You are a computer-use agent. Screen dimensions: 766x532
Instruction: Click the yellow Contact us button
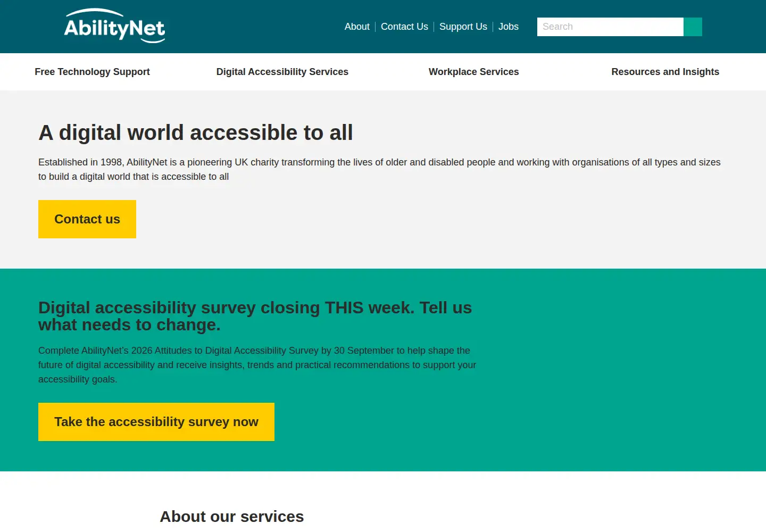(x=87, y=219)
